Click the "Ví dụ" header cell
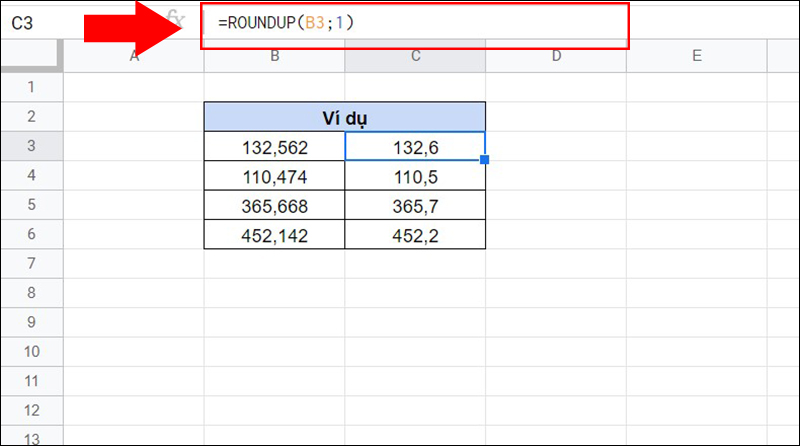This screenshot has width=800, height=446. pyautogui.click(x=345, y=117)
